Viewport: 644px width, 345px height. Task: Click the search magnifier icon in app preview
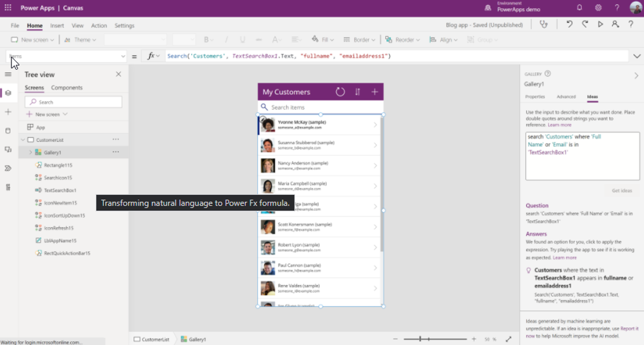click(265, 107)
